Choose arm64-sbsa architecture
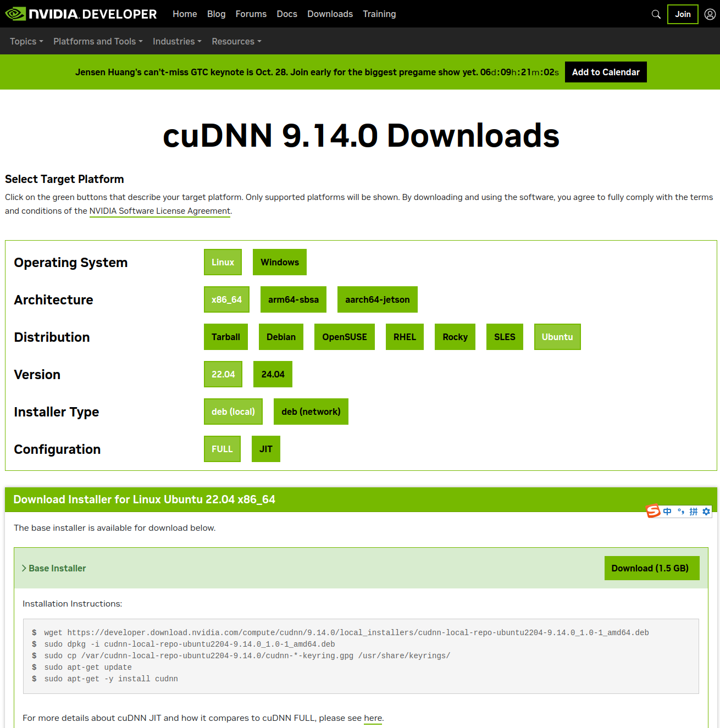Image resolution: width=720 pixels, height=728 pixels. click(293, 299)
